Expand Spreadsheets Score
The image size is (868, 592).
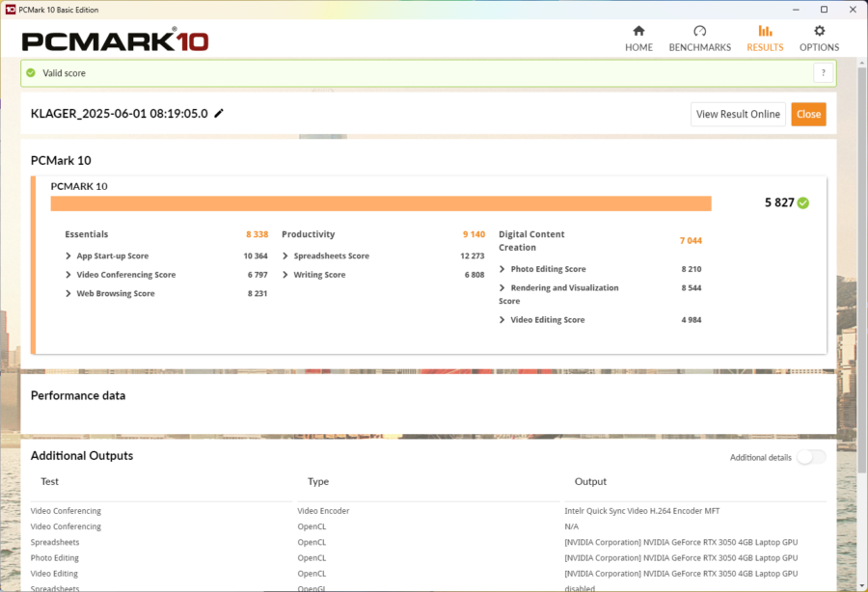coord(285,256)
